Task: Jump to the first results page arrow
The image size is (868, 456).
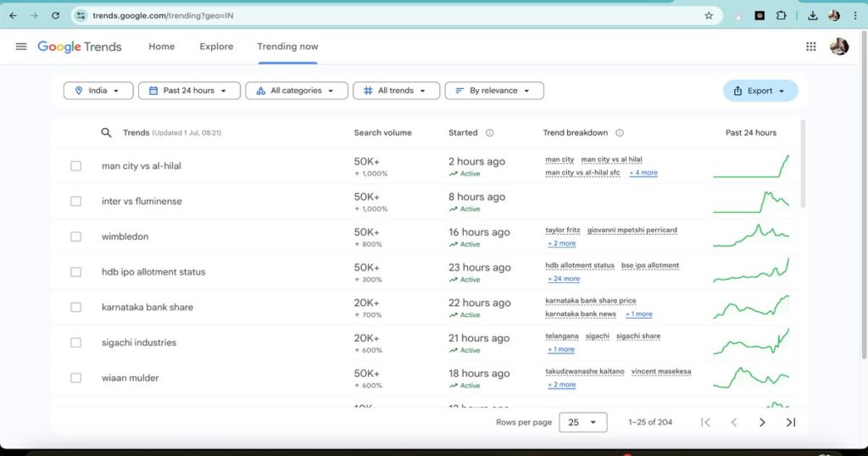Action: pyautogui.click(x=705, y=422)
